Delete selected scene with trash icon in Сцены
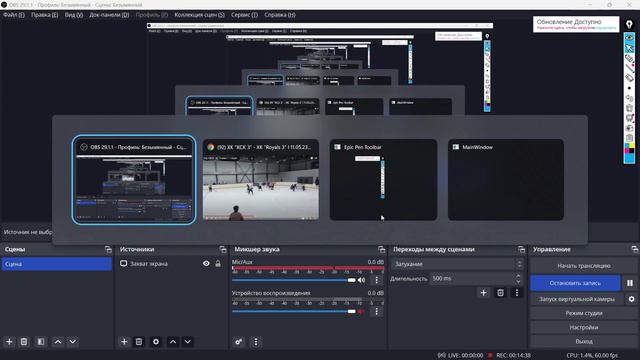 (24, 342)
